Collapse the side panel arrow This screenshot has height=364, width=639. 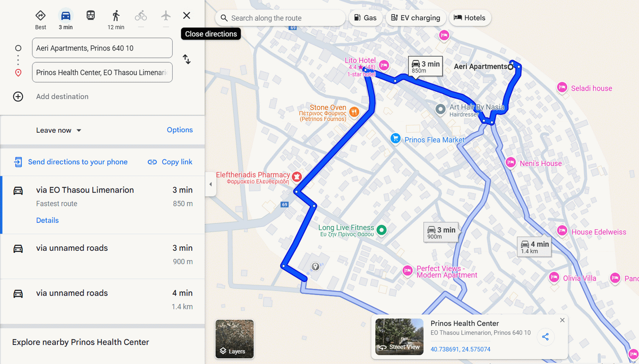210,184
